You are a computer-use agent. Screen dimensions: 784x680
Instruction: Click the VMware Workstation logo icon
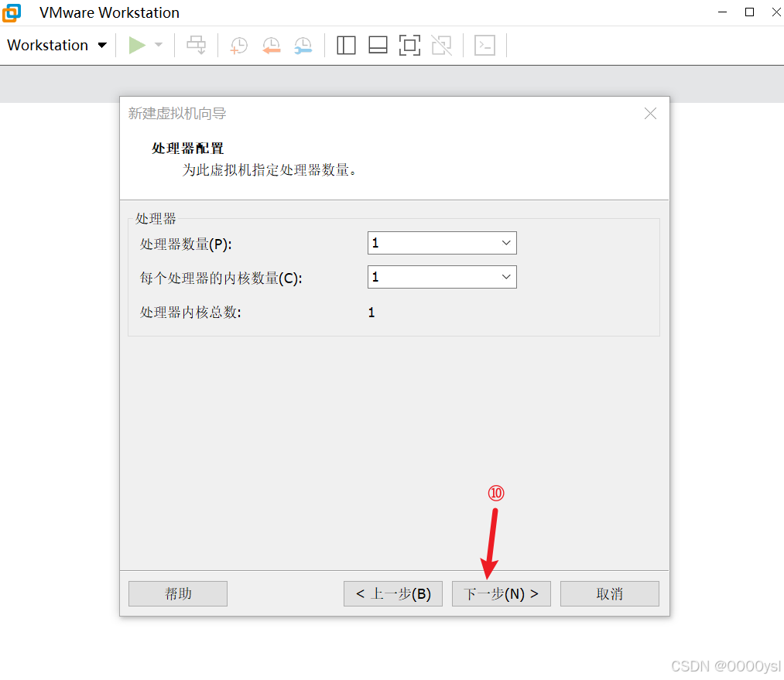point(12,12)
